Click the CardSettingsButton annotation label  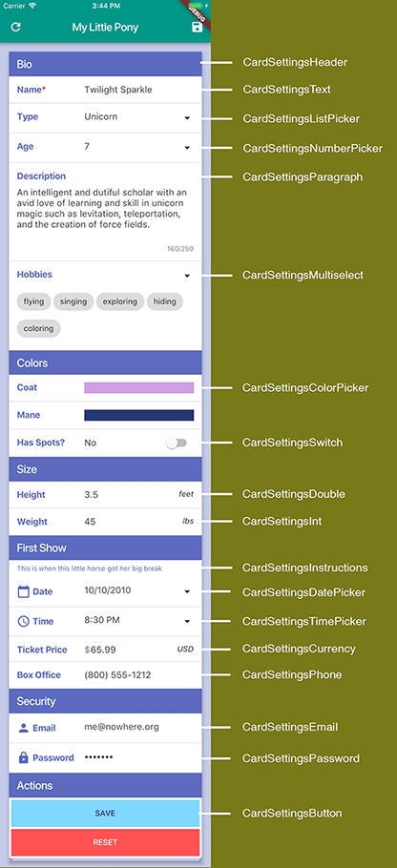pyautogui.click(x=292, y=814)
